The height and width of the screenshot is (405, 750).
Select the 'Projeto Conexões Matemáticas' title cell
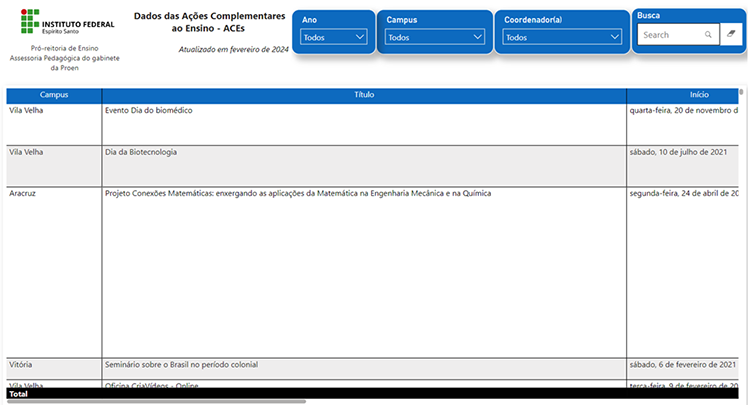click(364, 272)
